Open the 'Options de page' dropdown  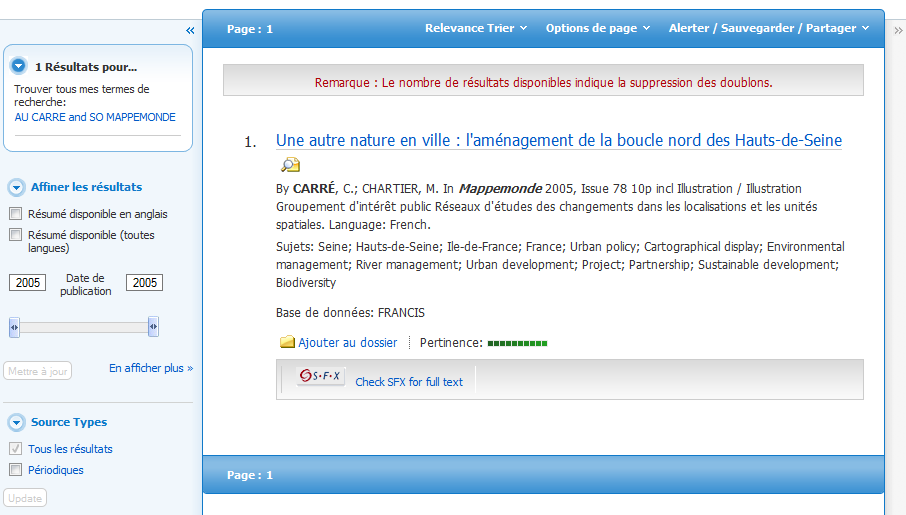pyautogui.click(x=598, y=28)
